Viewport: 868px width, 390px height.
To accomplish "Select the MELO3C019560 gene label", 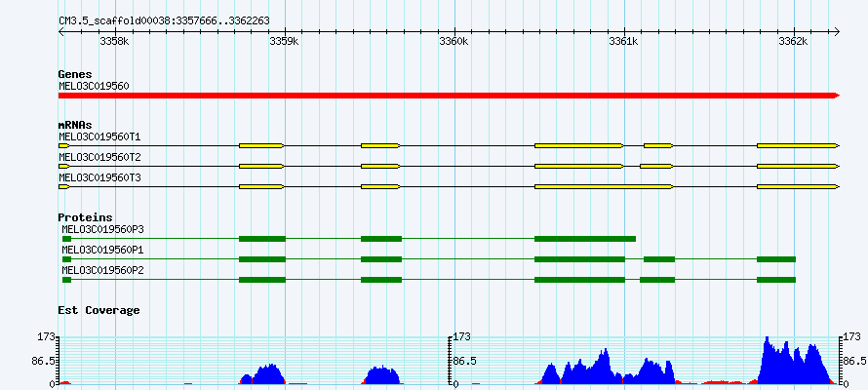I will [x=94, y=87].
